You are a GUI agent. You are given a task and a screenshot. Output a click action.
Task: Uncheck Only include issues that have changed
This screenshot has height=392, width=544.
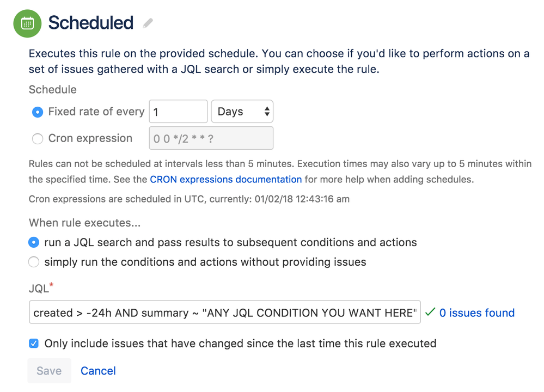[x=34, y=344]
